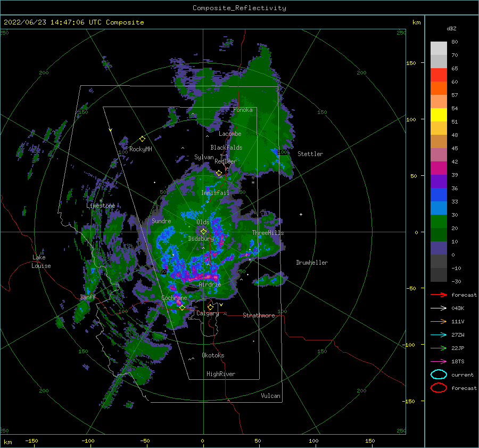Click the dBZ legend heading
This screenshot has height=448, width=479.
(x=451, y=28)
